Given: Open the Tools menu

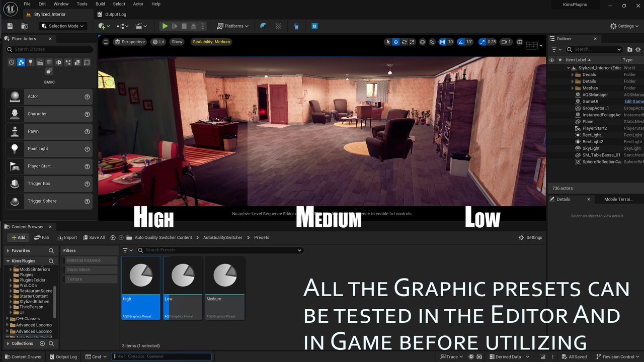Looking at the screenshot, I should [x=82, y=4].
